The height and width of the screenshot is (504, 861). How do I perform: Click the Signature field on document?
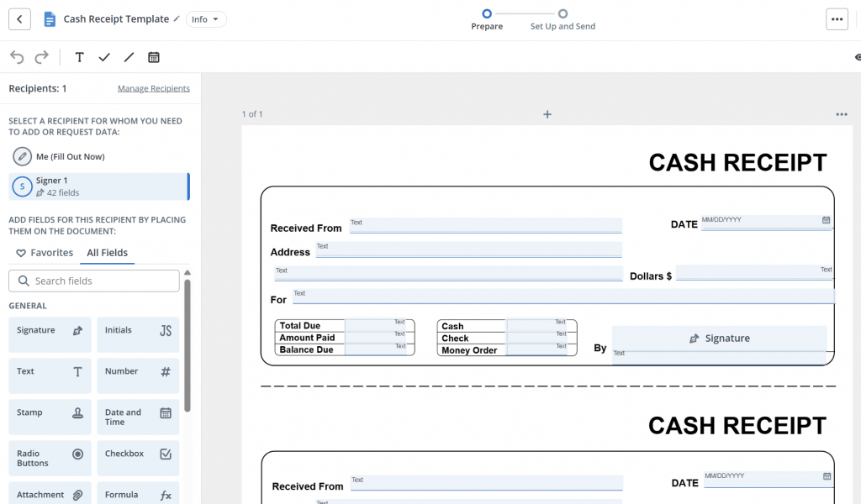(x=720, y=339)
